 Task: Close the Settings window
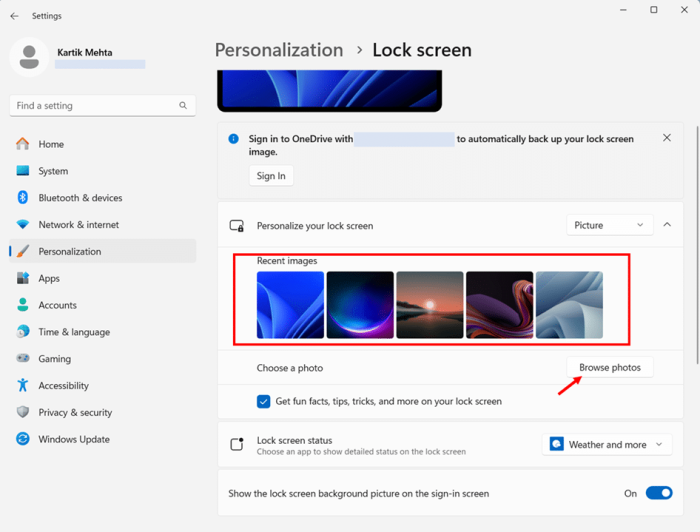pyautogui.click(x=684, y=10)
